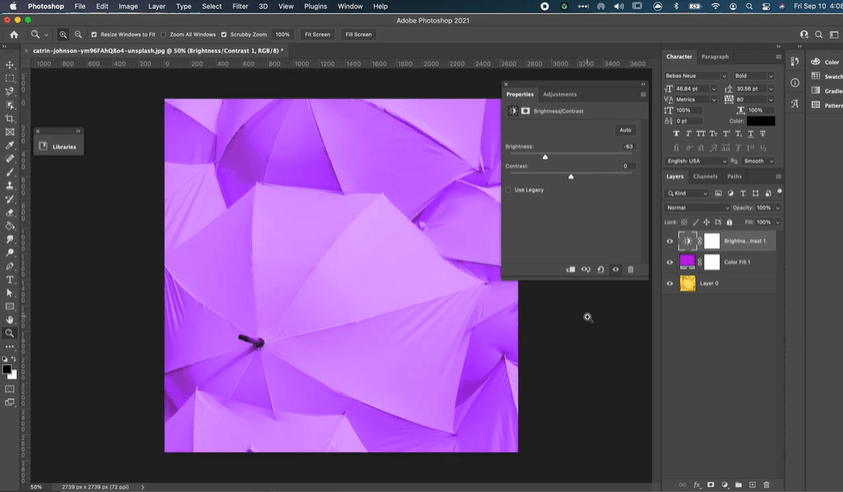The width and height of the screenshot is (843, 492).
Task: Open the Image menu
Action: (x=128, y=6)
